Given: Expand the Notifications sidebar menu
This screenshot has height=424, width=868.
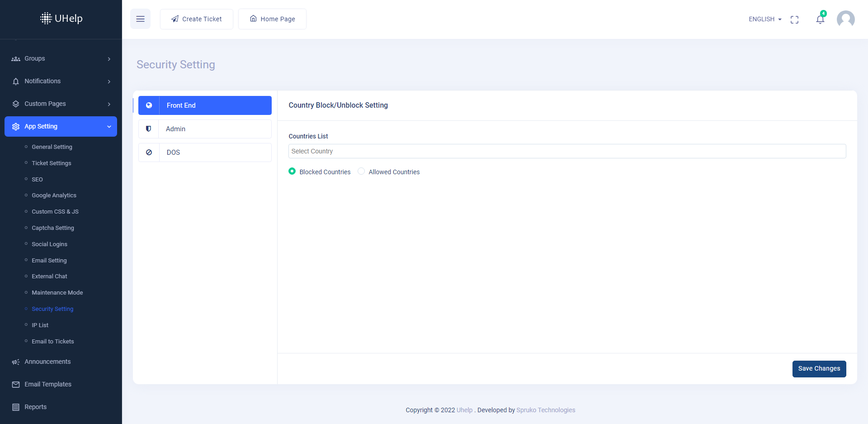Looking at the screenshot, I should click(x=61, y=81).
